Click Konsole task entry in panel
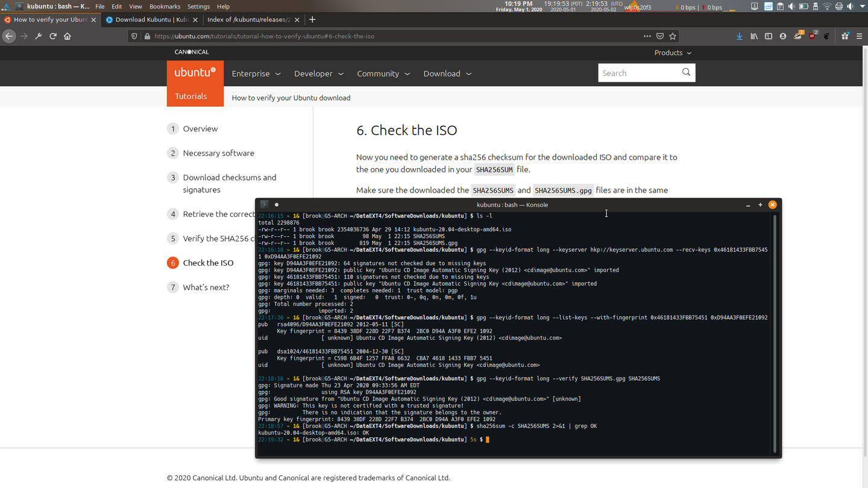The height and width of the screenshot is (488, 868). pyautogui.click(x=52, y=6)
